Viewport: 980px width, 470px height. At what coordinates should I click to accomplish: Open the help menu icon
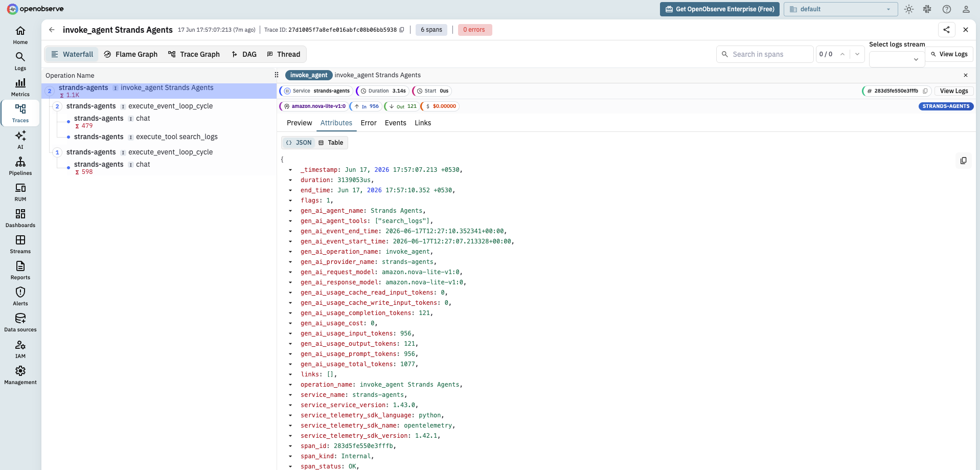point(947,9)
